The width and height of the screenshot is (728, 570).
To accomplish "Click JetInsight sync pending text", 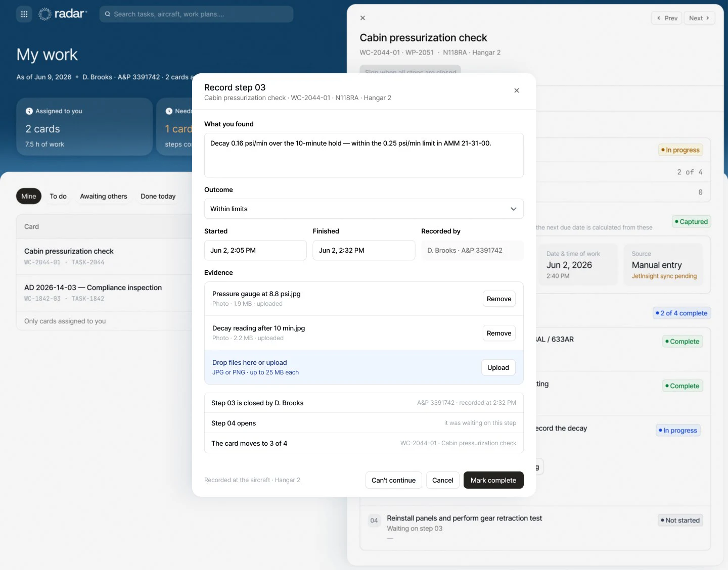I will point(664,276).
